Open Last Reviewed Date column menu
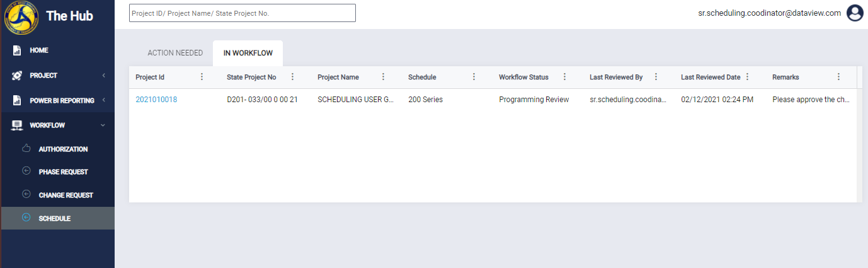868x268 pixels. [747, 77]
